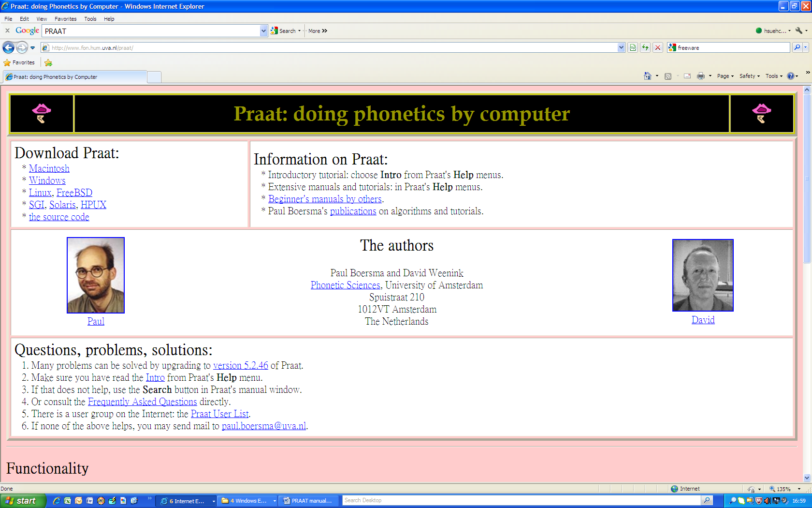The image size is (812, 508).
Task: Click the Google toolbar wrench settings icon
Action: tap(799, 30)
